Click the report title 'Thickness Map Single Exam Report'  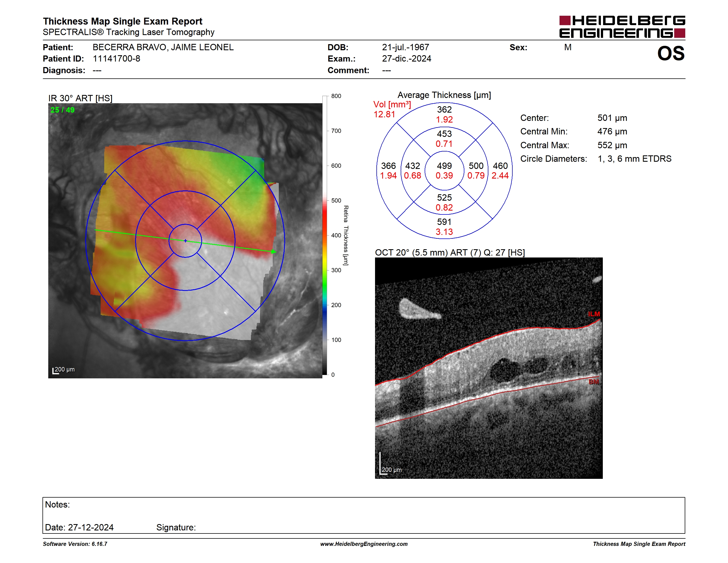pos(122,21)
